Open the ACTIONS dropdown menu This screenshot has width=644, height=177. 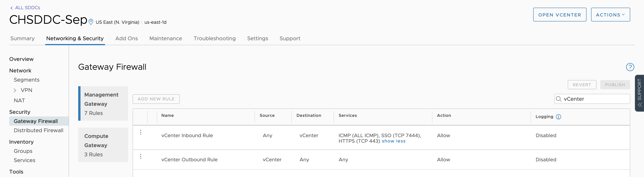(610, 15)
